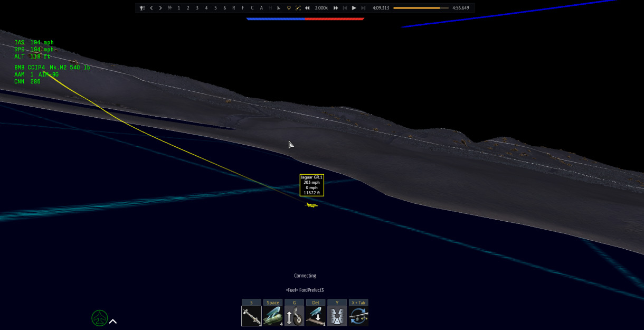Click the drop tank jettison icon
Image resolution: width=644 pixels, height=330 pixels.
(316, 316)
